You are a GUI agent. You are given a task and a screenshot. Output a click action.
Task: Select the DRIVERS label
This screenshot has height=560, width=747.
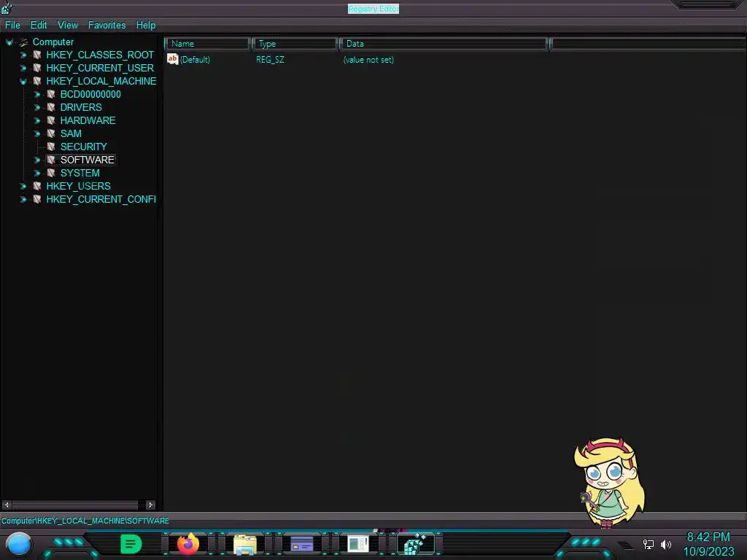pos(81,108)
